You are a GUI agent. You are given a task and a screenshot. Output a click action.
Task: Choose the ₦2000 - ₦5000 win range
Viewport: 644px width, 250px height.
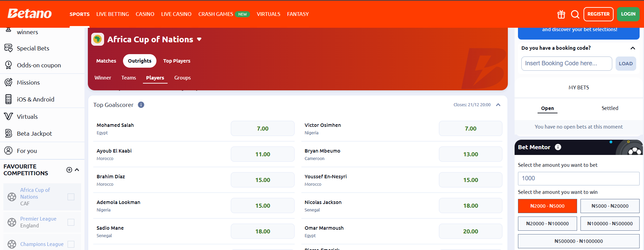[547, 206]
